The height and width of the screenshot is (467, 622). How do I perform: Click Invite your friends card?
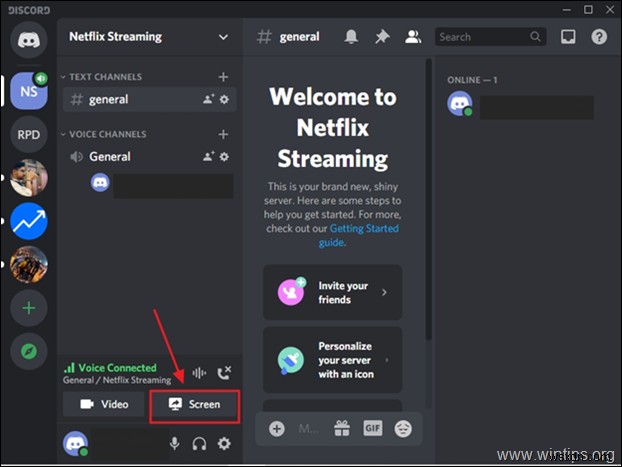pyautogui.click(x=332, y=292)
